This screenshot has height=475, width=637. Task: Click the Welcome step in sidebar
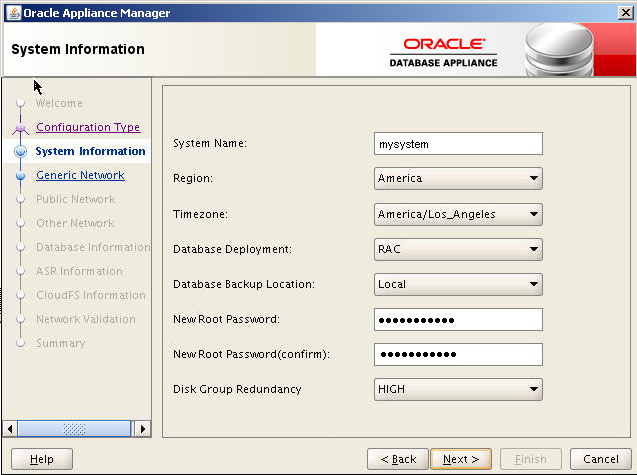[x=59, y=103]
